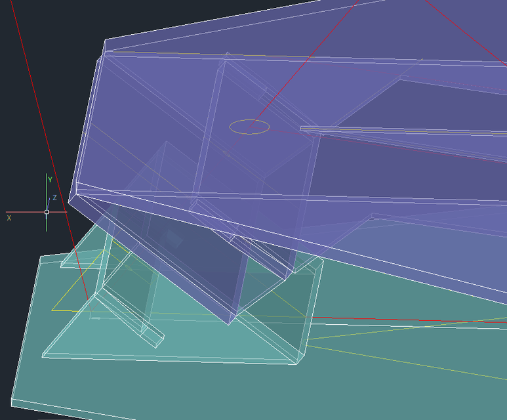
Task: Click the UCS origin square grip
Action: point(47,212)
